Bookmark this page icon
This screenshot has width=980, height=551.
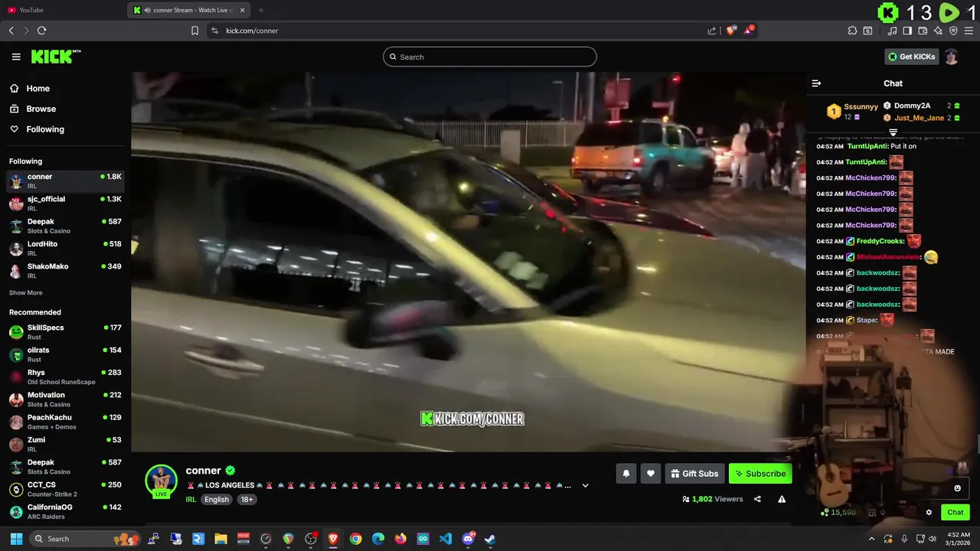194,31
